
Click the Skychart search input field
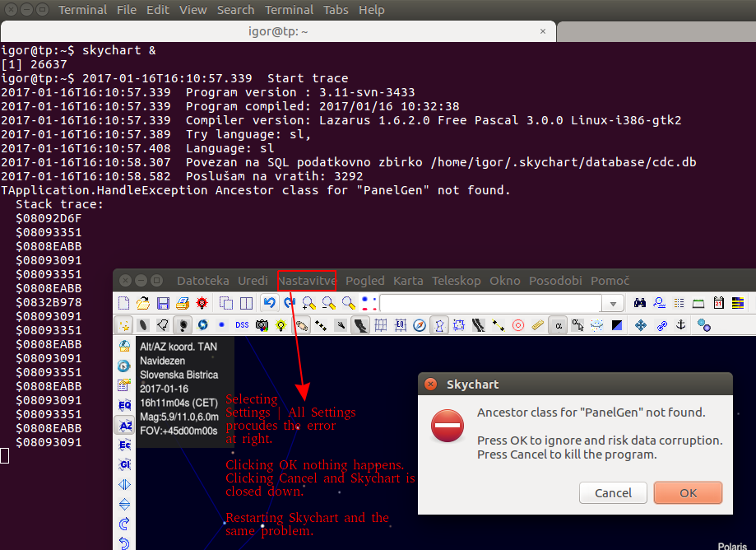tap(491, 304)
